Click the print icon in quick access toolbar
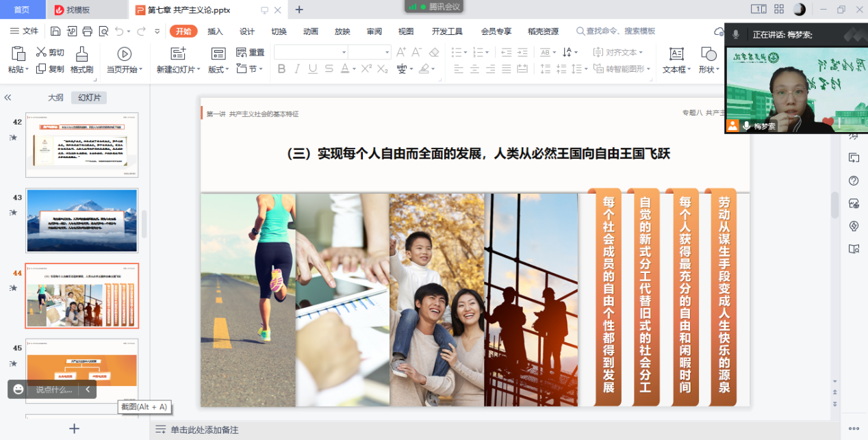Screen dimensions: 868x440 click(x=87, y=31)
